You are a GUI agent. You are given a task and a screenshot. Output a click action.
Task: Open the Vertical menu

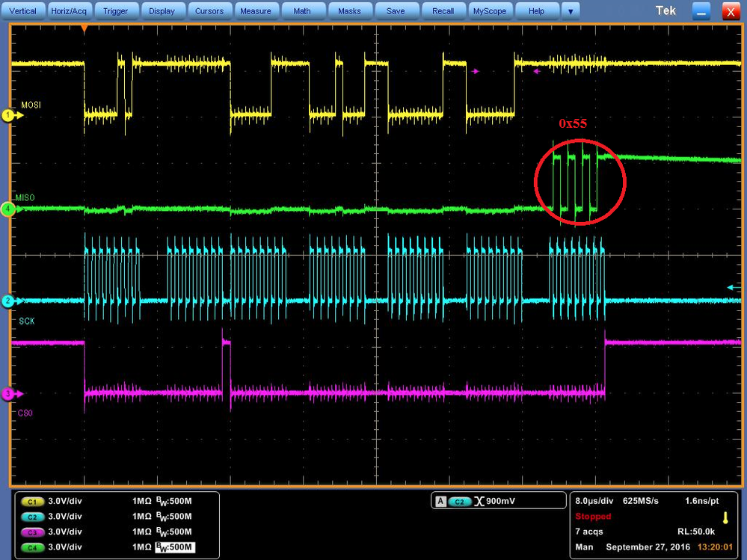pos(22,11)
